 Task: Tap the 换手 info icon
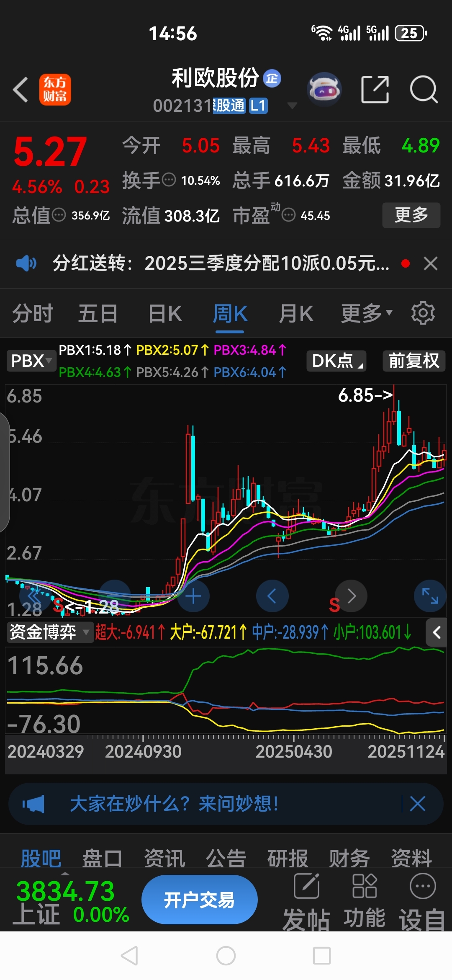click(169, 180)
